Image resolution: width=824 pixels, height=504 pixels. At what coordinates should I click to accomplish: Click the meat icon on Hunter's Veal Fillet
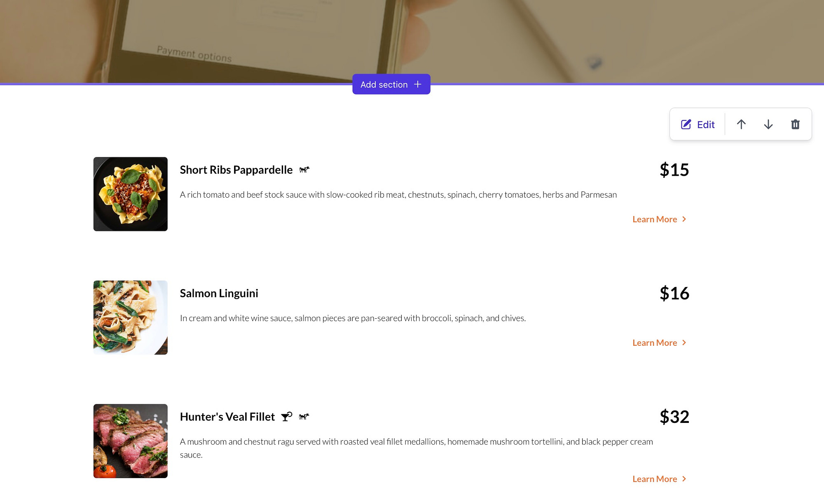304,416
